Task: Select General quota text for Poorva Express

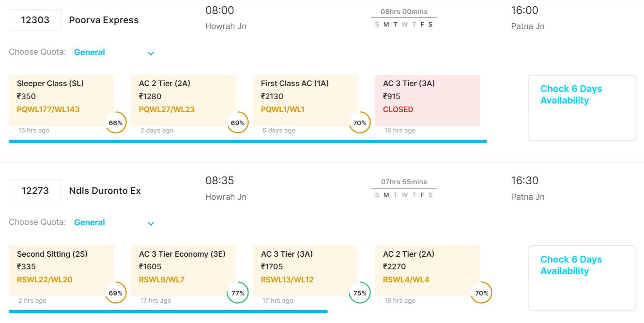Action: point(90,52)
